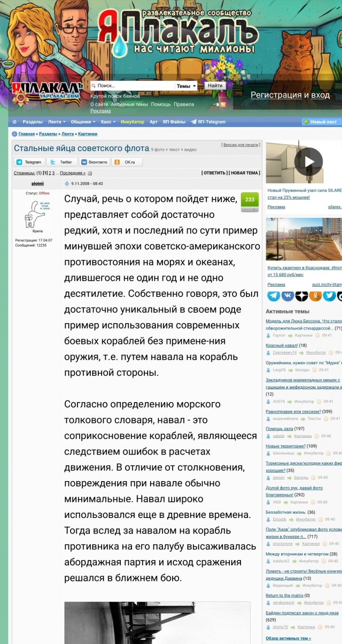Screen dimensions: 342x644
Task: Open the Инкубатор section
Action: 133,122
